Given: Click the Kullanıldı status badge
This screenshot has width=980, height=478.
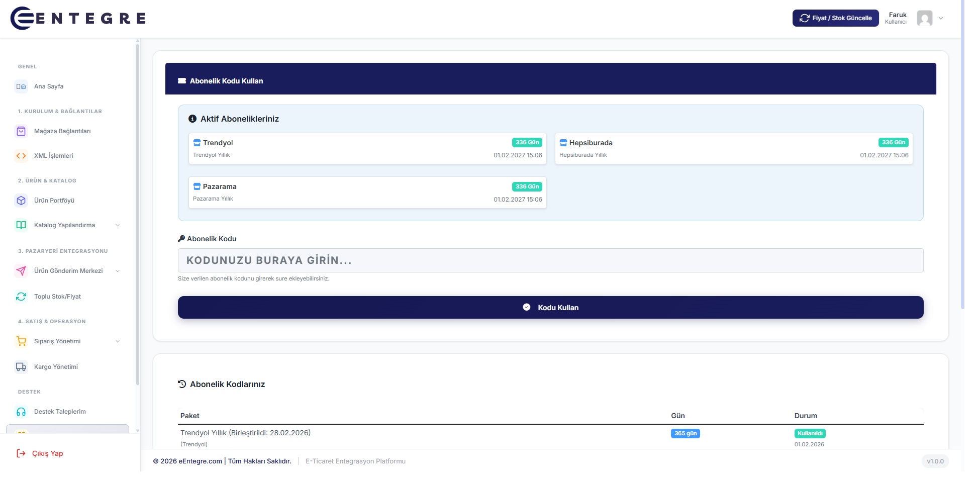Looking at the screenshot, I should [810, 433].
